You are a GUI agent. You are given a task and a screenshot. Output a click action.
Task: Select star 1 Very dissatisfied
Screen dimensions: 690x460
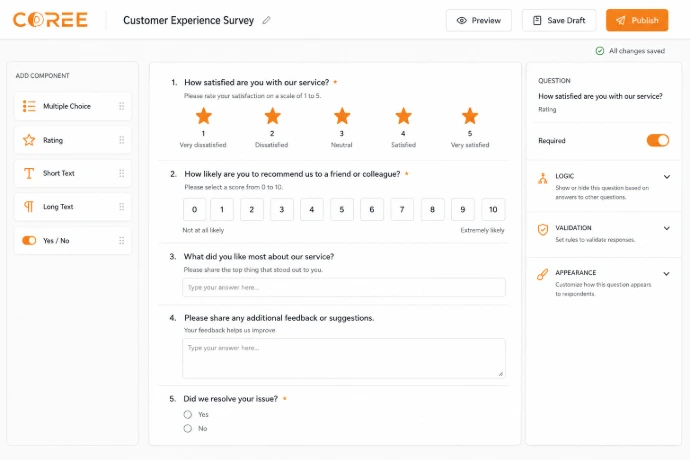[203, 116]
